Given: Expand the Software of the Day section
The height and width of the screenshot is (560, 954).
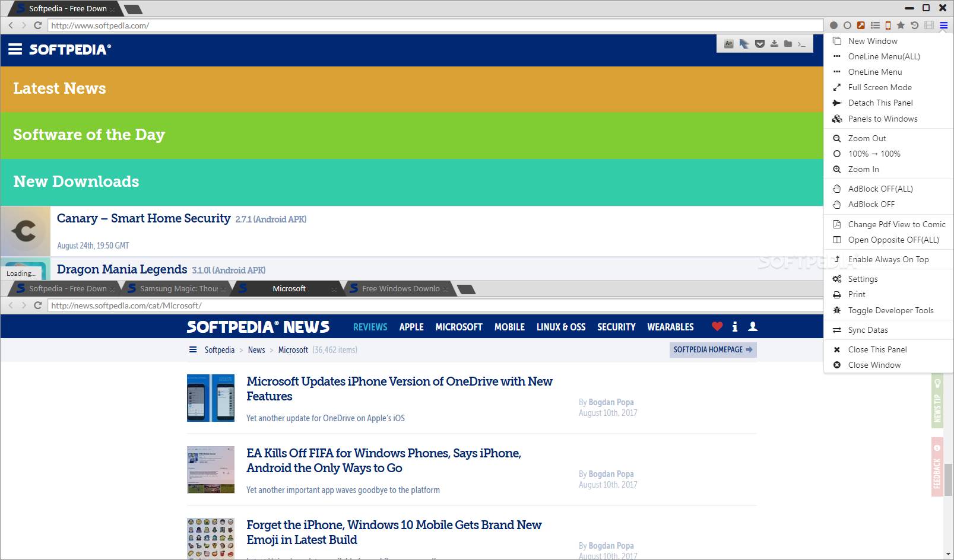Looking at the screenshot, I should point(412,135).
